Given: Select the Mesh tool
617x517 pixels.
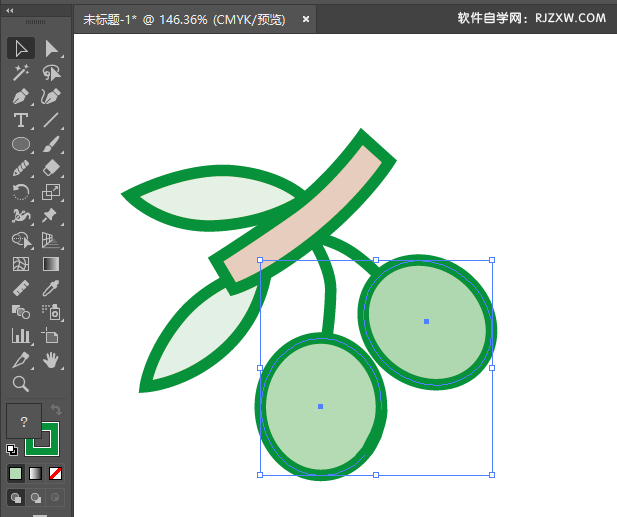Looking at the screenshot, I should click(21, 264).
